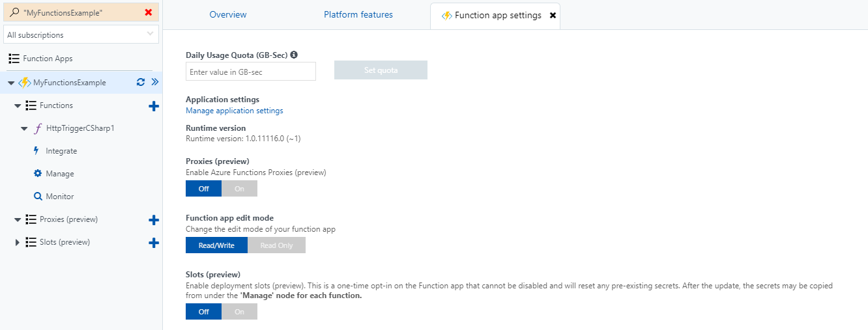Click the double chevron beside MyFunctionsExample
The image size is (868, 330).
(155, 82)
